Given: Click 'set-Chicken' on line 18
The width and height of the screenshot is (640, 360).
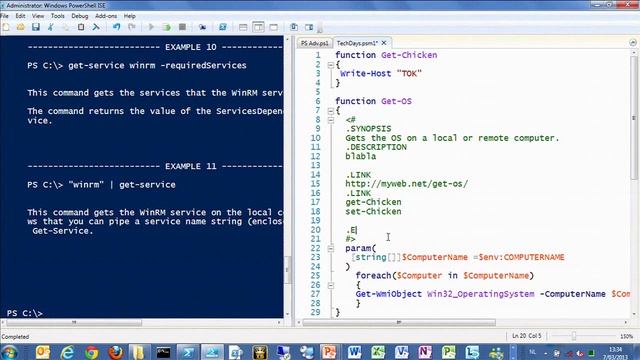Looking at the screenshot, I should (x=373, y=211).
